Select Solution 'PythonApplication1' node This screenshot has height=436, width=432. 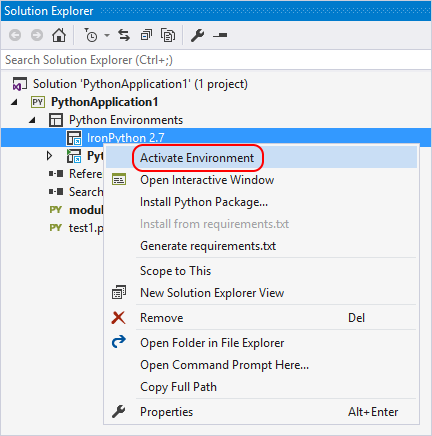point(140,84)
